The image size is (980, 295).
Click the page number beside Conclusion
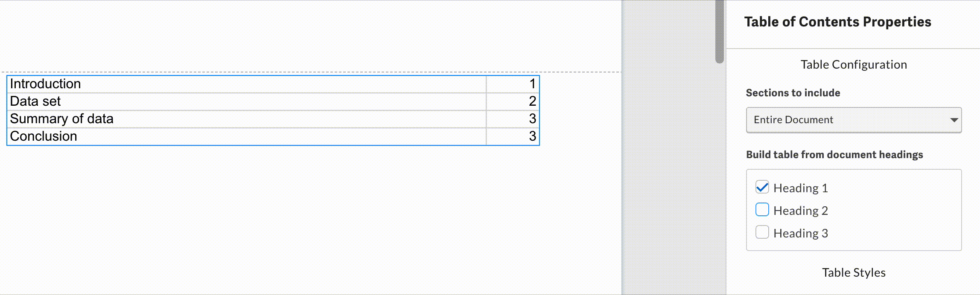pos(532,136)
